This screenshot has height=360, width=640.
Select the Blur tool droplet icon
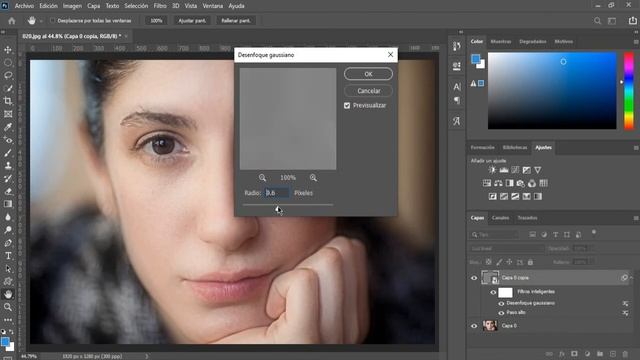(x=8, y=217)
